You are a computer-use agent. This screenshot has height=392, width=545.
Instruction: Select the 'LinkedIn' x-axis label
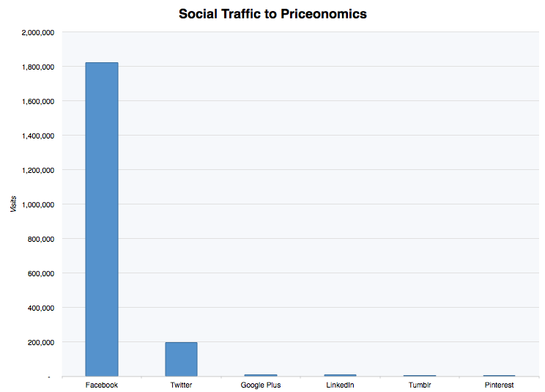(340, 385)
